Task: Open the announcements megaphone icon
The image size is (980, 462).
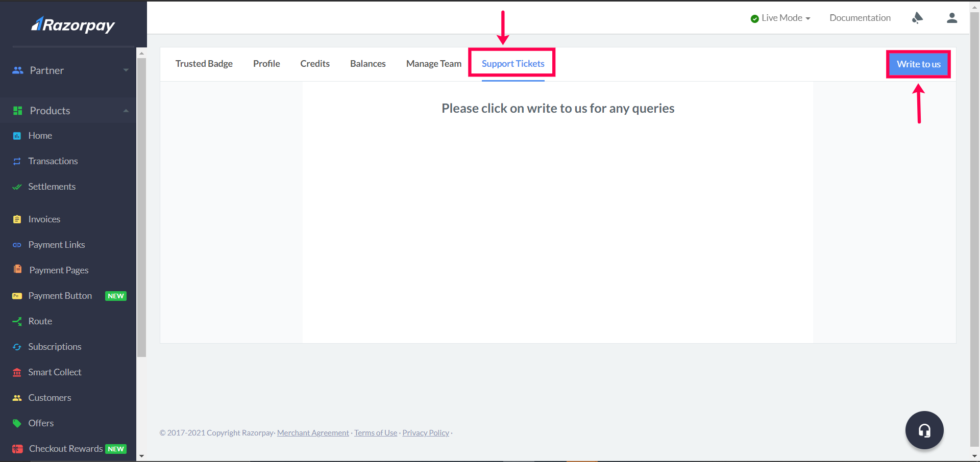Action: 917,18
